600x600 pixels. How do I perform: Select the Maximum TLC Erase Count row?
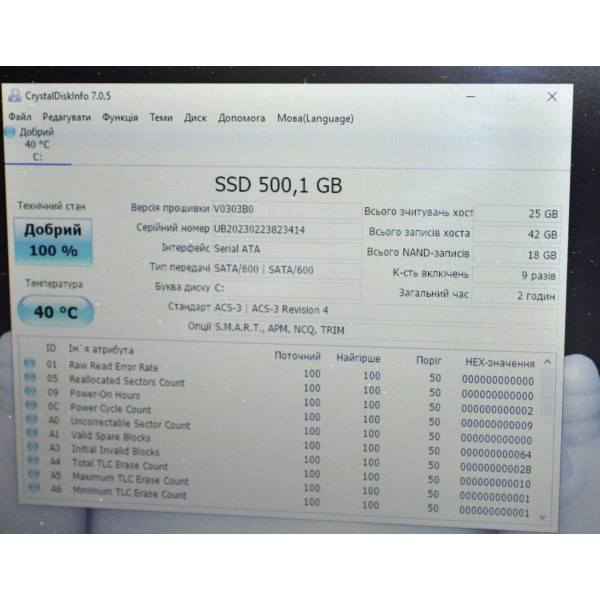[x=279, y=486]
